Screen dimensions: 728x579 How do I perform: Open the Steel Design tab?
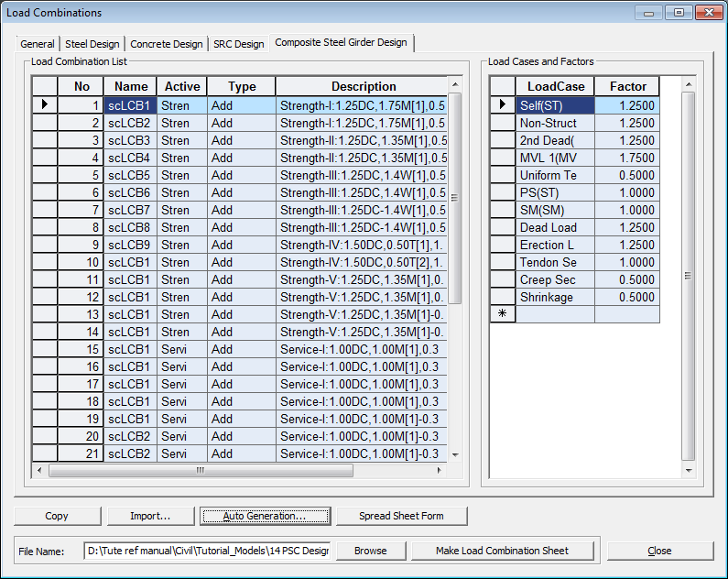tap(92, 44)
